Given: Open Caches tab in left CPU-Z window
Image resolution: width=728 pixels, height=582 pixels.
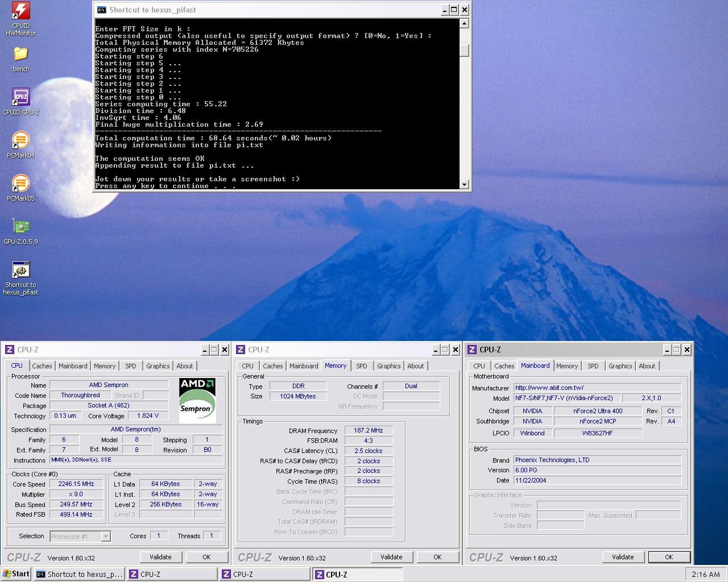Looking at the screenshot, I should [x=42, y=366].
